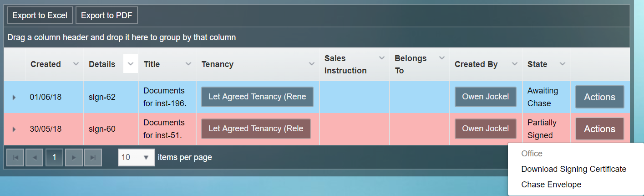This screenshot has height=196, width=644.
Task: Expand the sign-62 row details
Action: coord(14,97)
